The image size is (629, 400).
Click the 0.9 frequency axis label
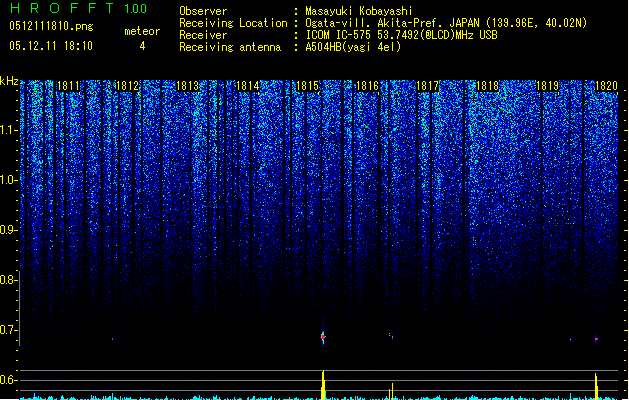click(x=9, y=230)
